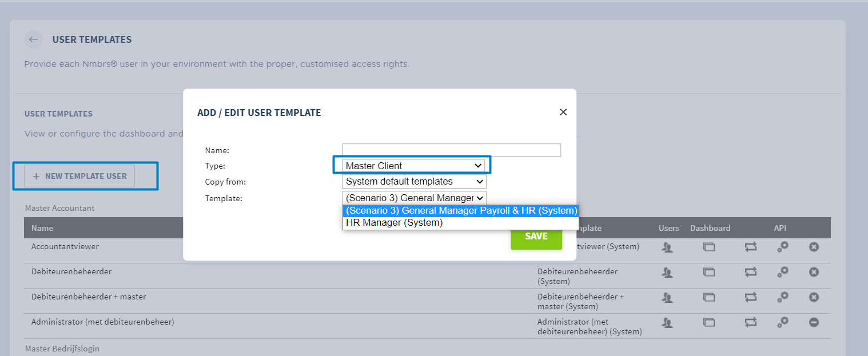Click the Master Accountant group heading

pyautogui.click(x=60, y=208)
